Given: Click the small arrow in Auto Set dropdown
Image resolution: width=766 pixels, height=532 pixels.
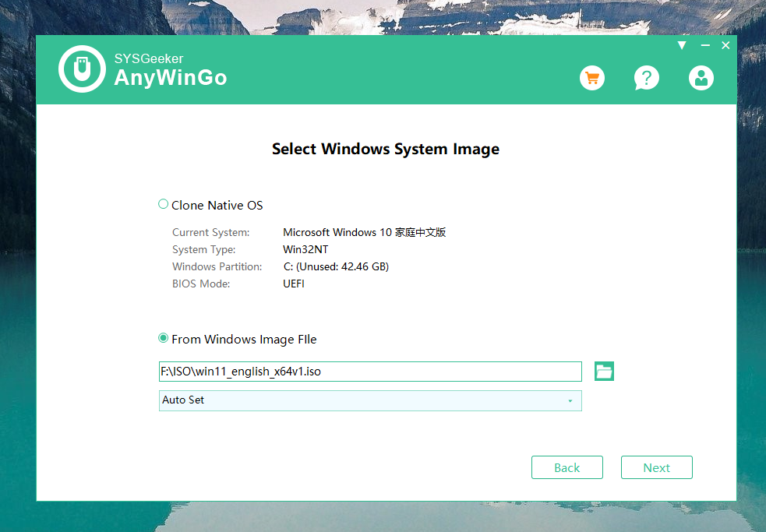Looking at the screenshot, I should point(570,401).
